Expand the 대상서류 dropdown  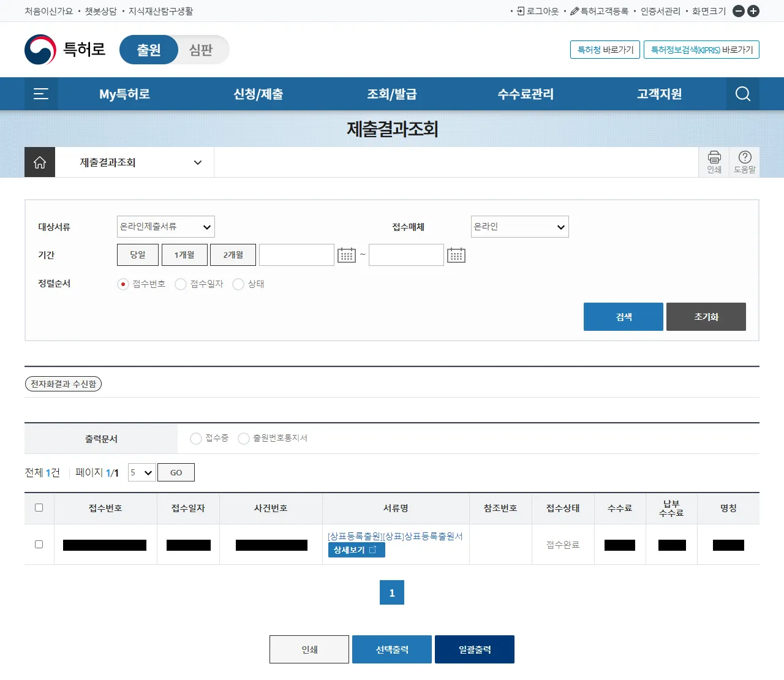(x=165, y=227)
